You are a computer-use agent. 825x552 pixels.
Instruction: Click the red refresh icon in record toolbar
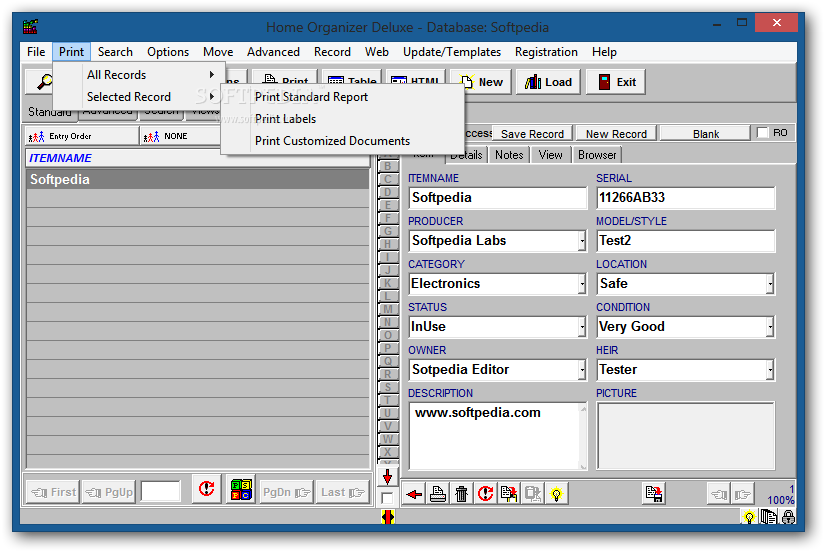(485, 494)
